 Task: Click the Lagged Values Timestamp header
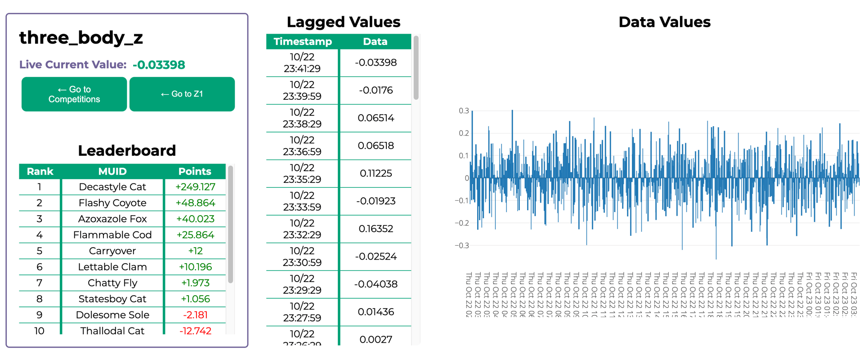[302, 42]
